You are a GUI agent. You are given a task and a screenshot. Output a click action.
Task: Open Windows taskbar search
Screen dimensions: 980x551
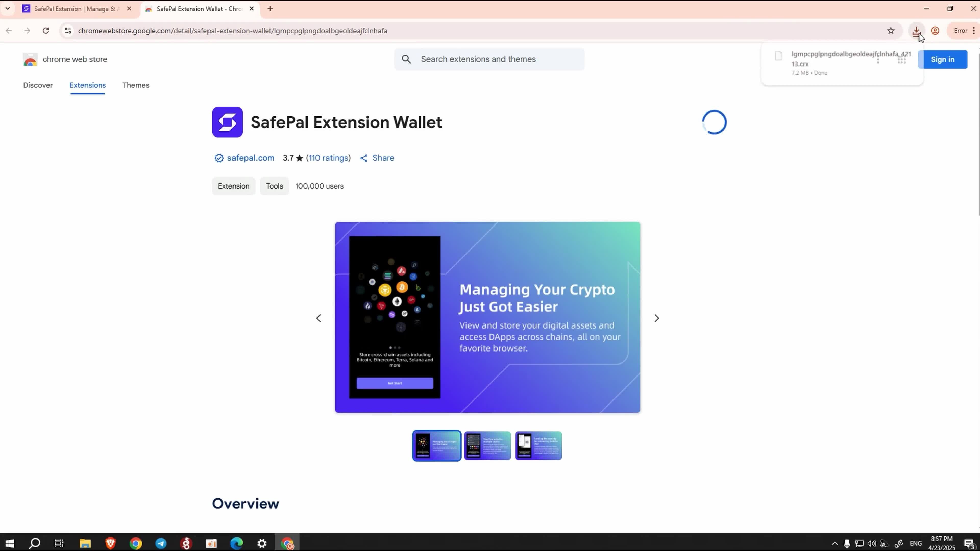[x=35, y=543]
